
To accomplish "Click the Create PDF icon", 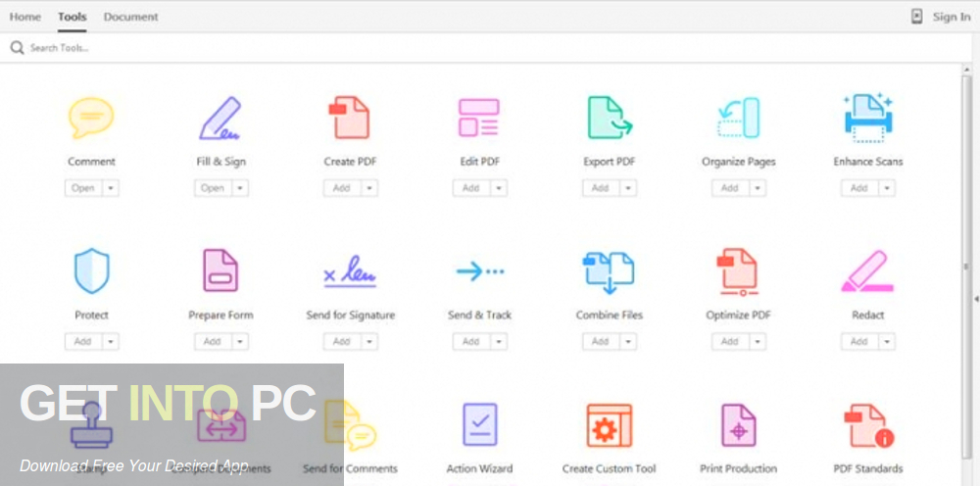I will (350, 118).
